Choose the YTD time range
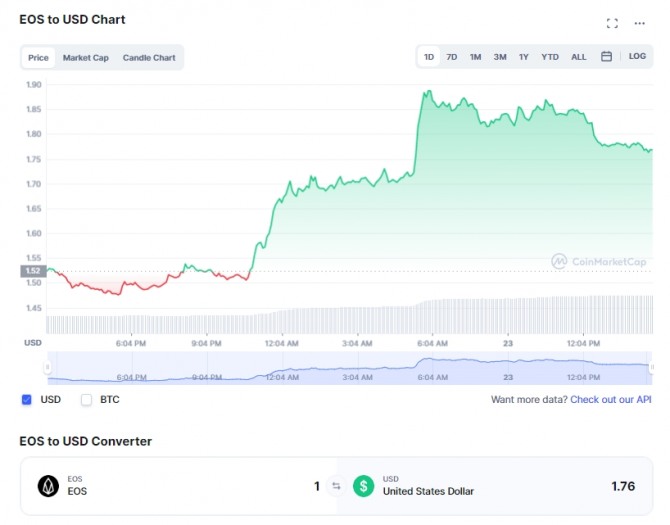The width and height of the screenshot is (670, 525). click(x=550, y=57)
